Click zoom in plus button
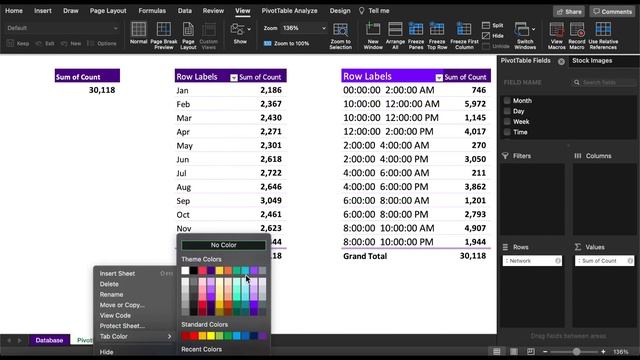Screen dimensions: 640x360 click(x=603, y=351)
